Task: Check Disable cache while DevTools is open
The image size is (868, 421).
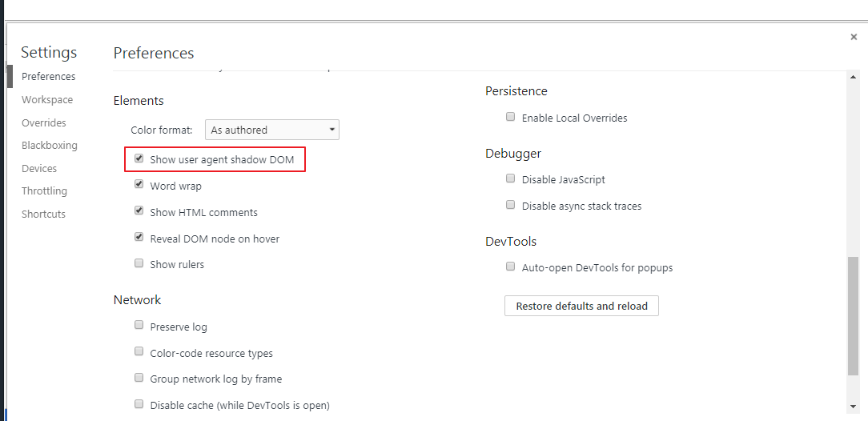Action: [x=139, y=404]
